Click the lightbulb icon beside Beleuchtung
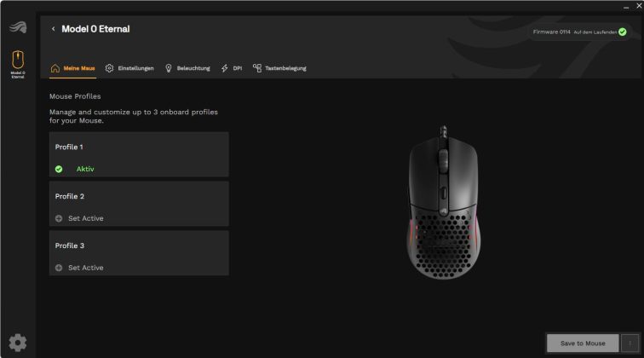Screen dimensions: 644x358 coord(169,68)
